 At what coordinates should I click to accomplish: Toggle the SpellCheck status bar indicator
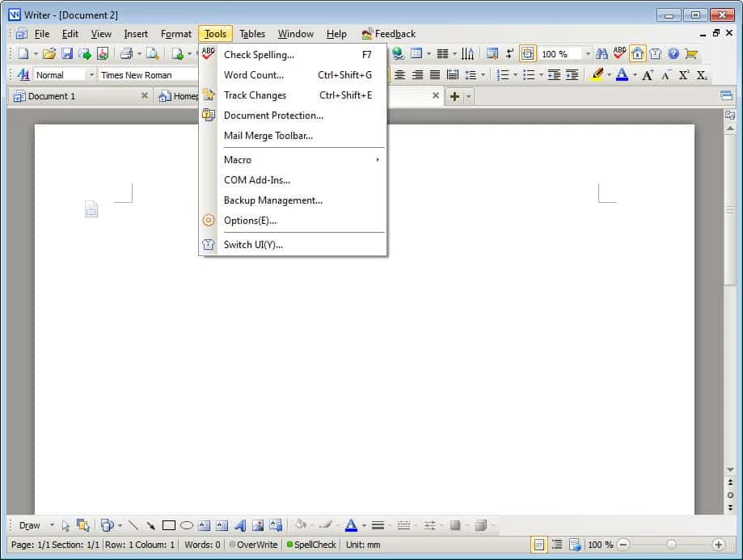(x=311, y=545)
